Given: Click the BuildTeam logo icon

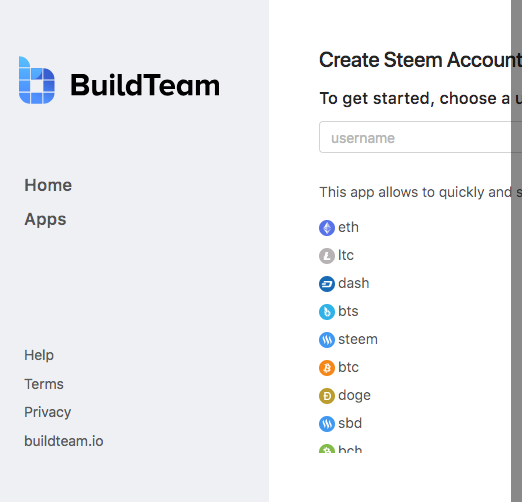Looking at the screenshot, I should [37, 80].
